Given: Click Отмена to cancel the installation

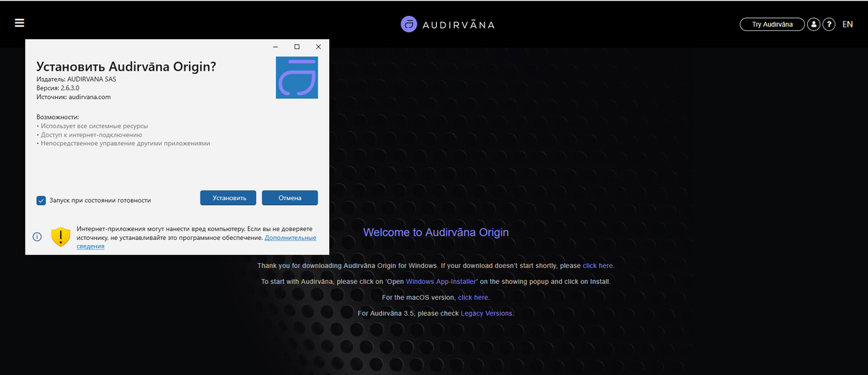Looking at the screenshot, I should 290,198.
